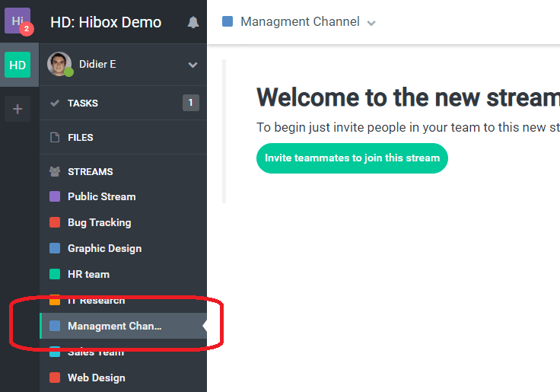The height and width of the screenshot is (392, 560).
Task: Click Didier E profile avatar
Action: 59,65
